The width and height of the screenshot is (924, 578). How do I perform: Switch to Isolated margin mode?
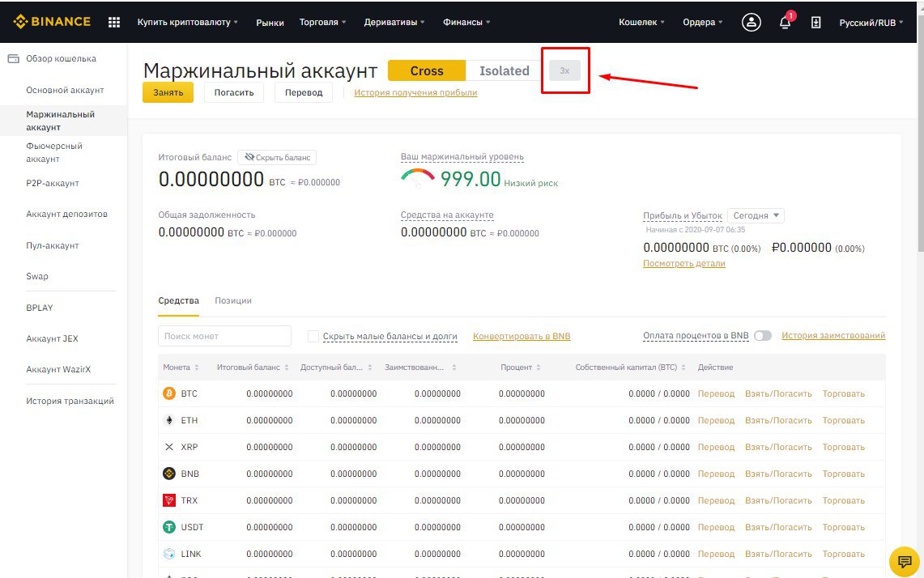pos(505,70)
